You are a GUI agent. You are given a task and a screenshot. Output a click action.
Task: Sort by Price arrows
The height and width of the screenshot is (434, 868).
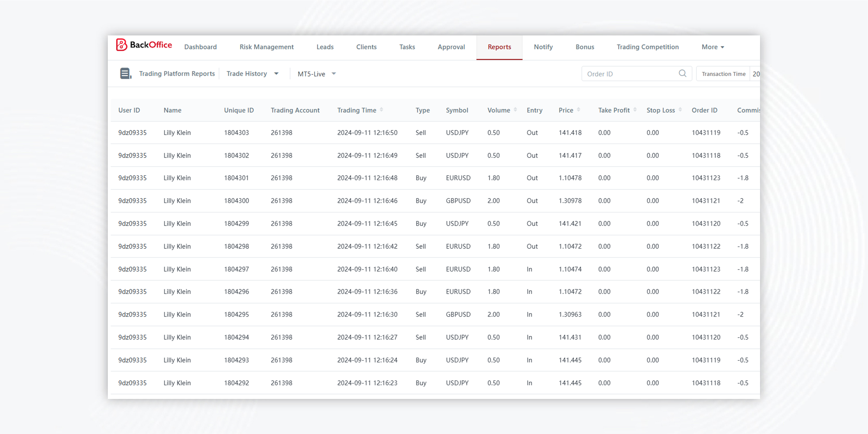579,110
